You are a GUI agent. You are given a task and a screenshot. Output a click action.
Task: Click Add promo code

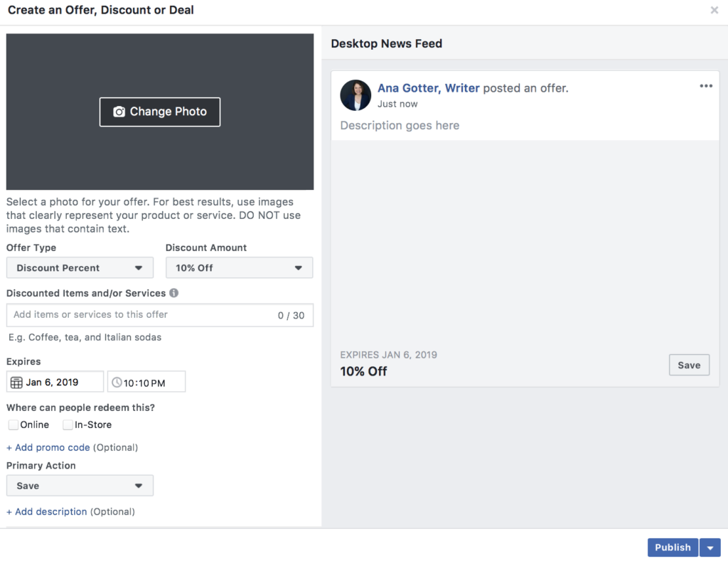[48, 447]
